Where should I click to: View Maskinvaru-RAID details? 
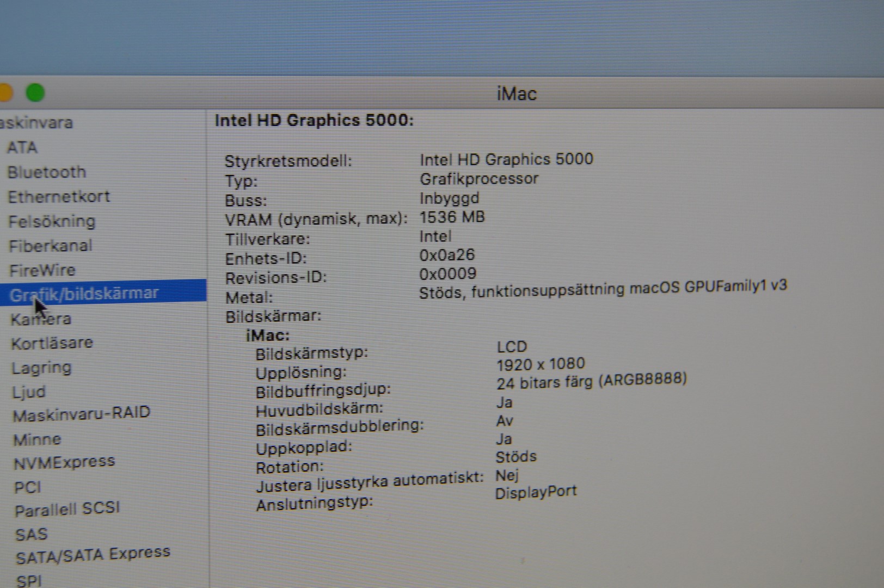(81, 414)
